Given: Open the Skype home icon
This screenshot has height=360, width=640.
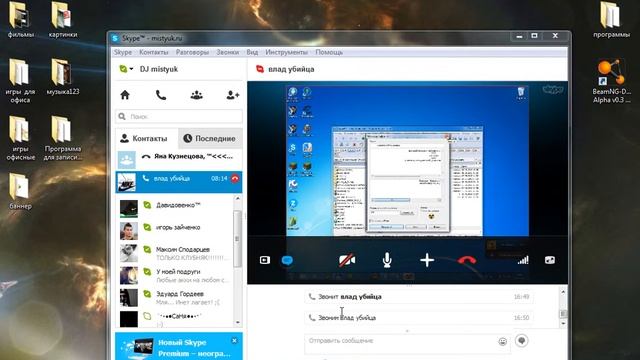Looking at the screenshot, I should (125, 95).
